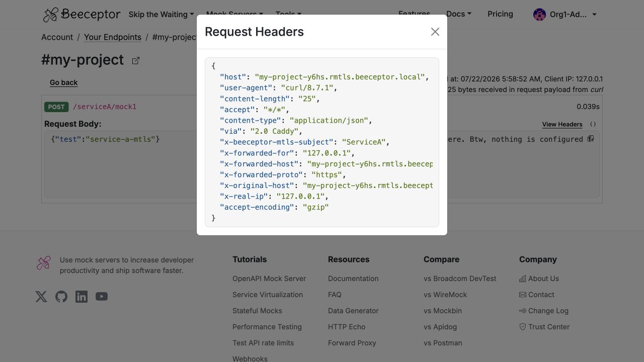Click the commit icon beside Change Log
Screen dimensions: 644x362
pyautogui.click(x=523, y=311)
